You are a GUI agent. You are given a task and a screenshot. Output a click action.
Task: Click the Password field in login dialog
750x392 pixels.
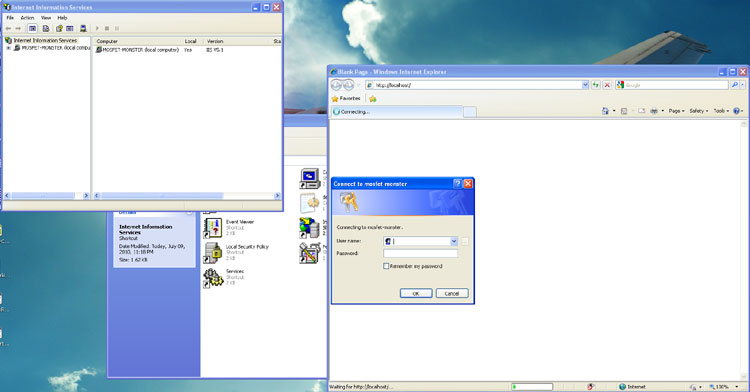tap(420, 253)
